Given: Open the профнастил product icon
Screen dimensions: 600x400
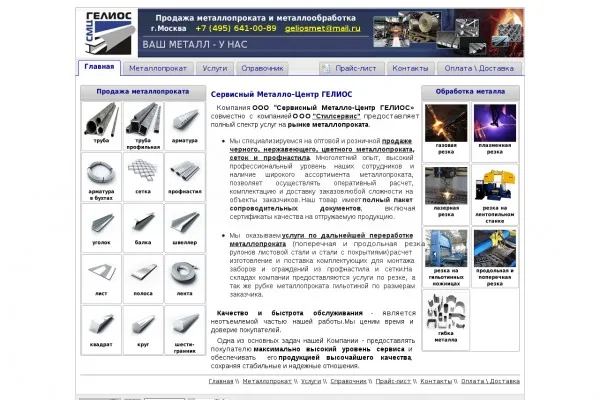Looking at the screenshot, I should pyautogui.click(x=185, y=170).
